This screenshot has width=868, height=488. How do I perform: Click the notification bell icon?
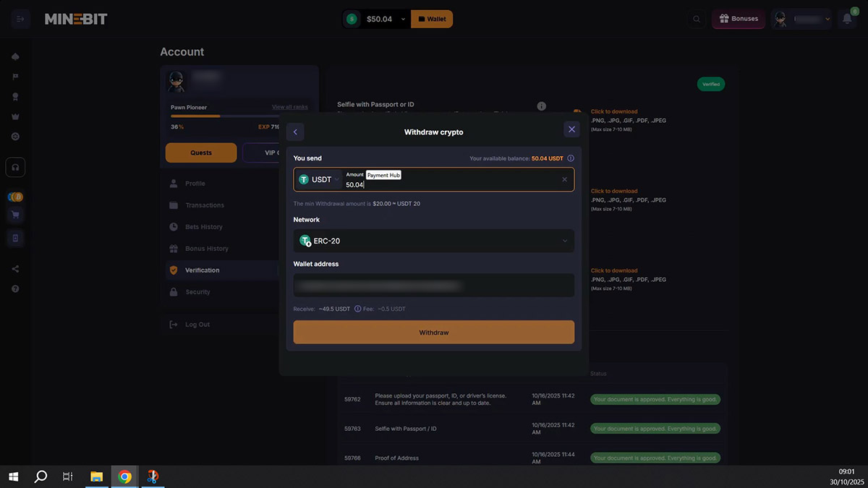846,20
